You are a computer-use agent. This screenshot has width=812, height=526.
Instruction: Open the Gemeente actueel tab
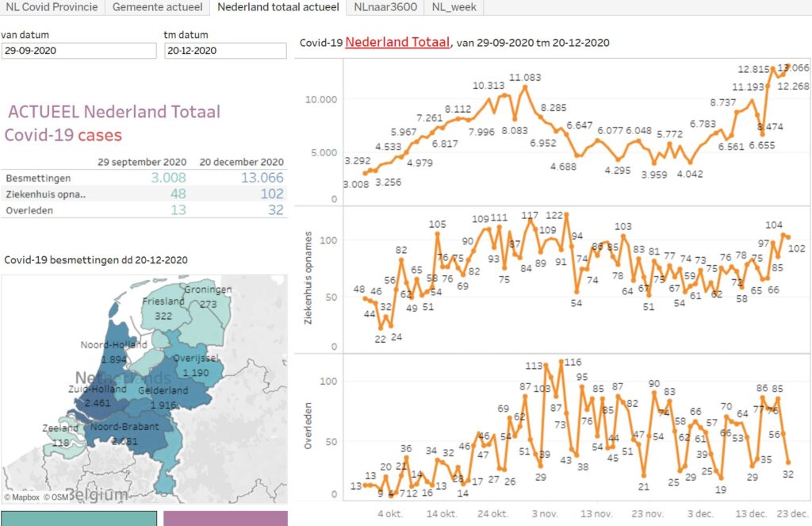pos(157,7)
